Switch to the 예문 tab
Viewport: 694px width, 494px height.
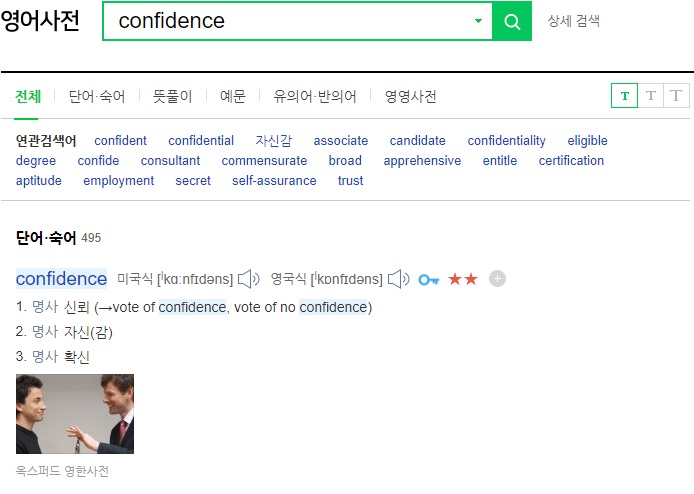(x=232, y=96)
